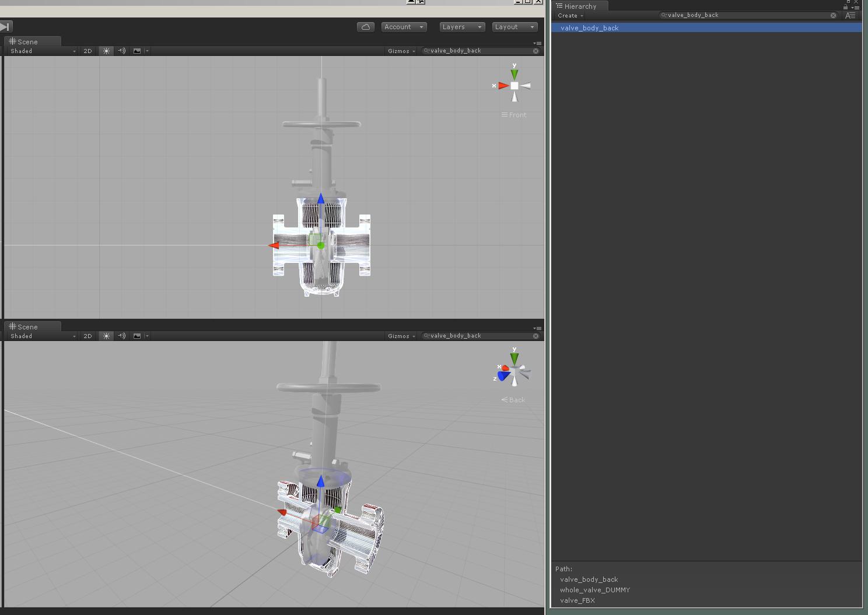Open the cloud services button
Viewport: 868px width, 615px height.
coord(366,27)
